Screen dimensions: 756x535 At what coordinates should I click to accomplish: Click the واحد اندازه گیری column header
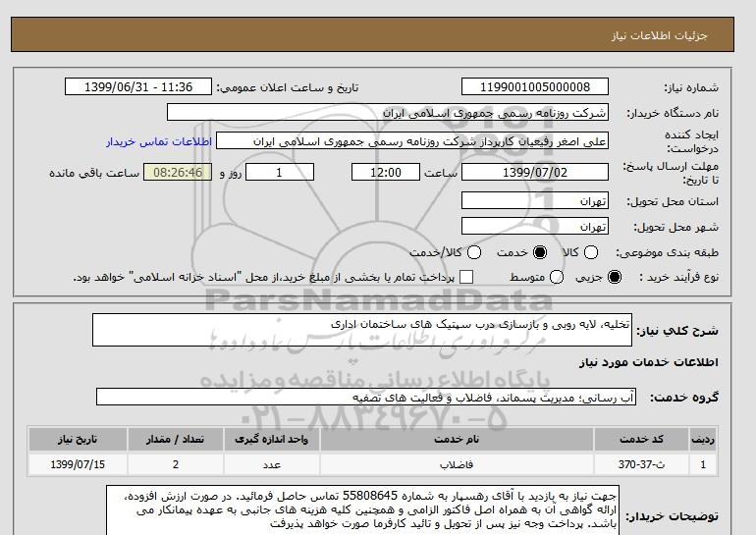271,439
